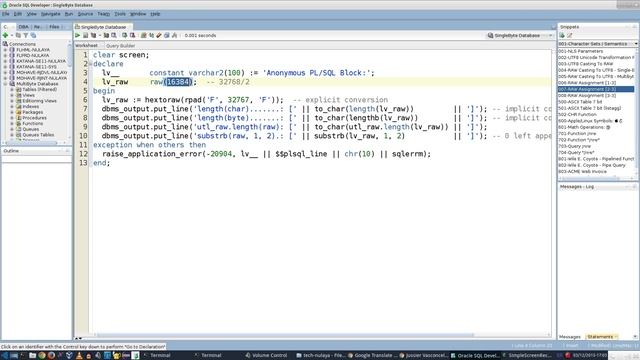Click the filter funnel icon in Connections panel
The width and height of the screenshot is (640, 360).
(x=26, y=36)
